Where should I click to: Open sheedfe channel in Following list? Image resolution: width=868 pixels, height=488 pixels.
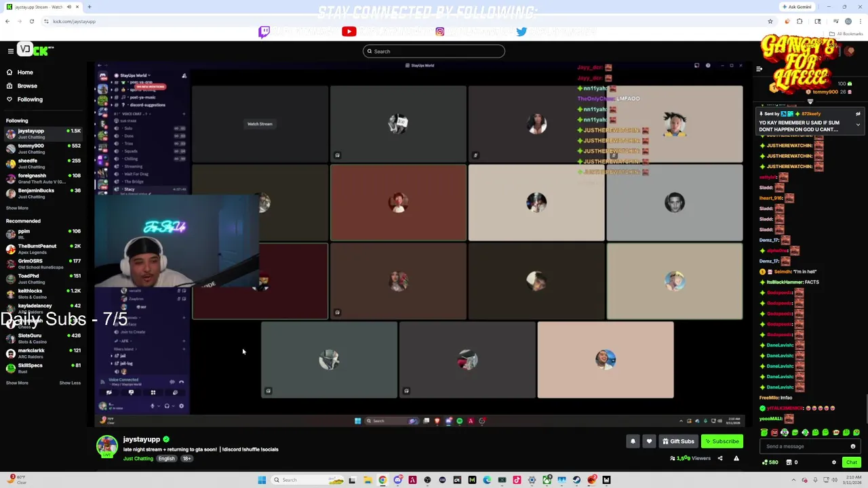pyautogui.click(x=42, y=163)
